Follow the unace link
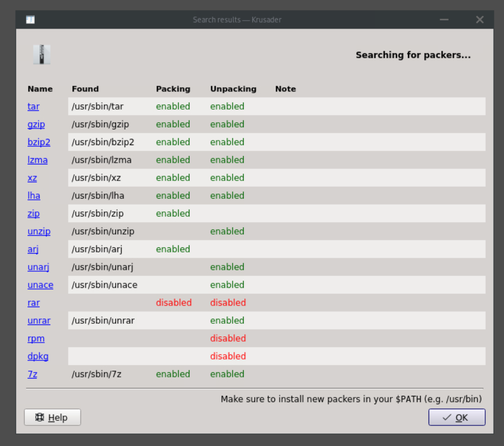Image resolution: width=504 pixels, height=446 pixels. tap(40, 285)
